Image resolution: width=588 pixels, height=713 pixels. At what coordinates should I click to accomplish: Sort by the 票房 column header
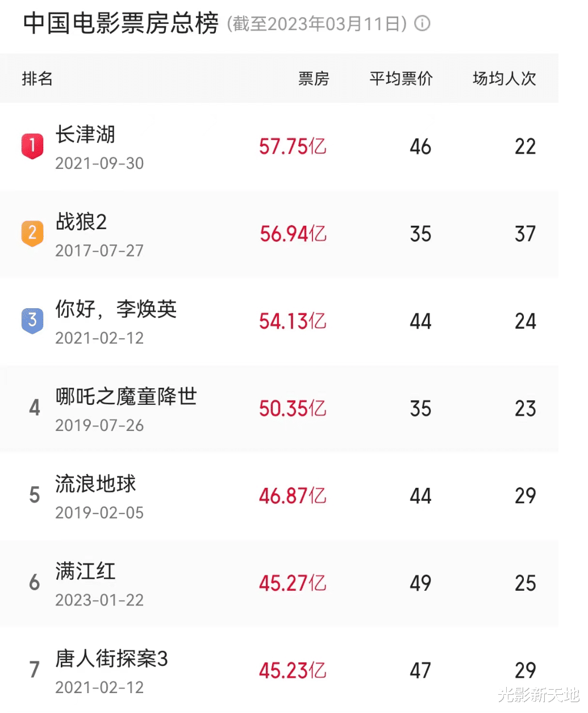(314, 78)
